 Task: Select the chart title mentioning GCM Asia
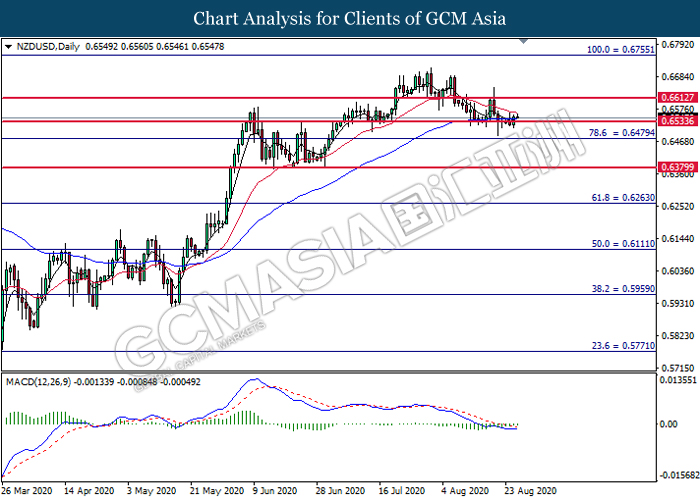[349, 18]
